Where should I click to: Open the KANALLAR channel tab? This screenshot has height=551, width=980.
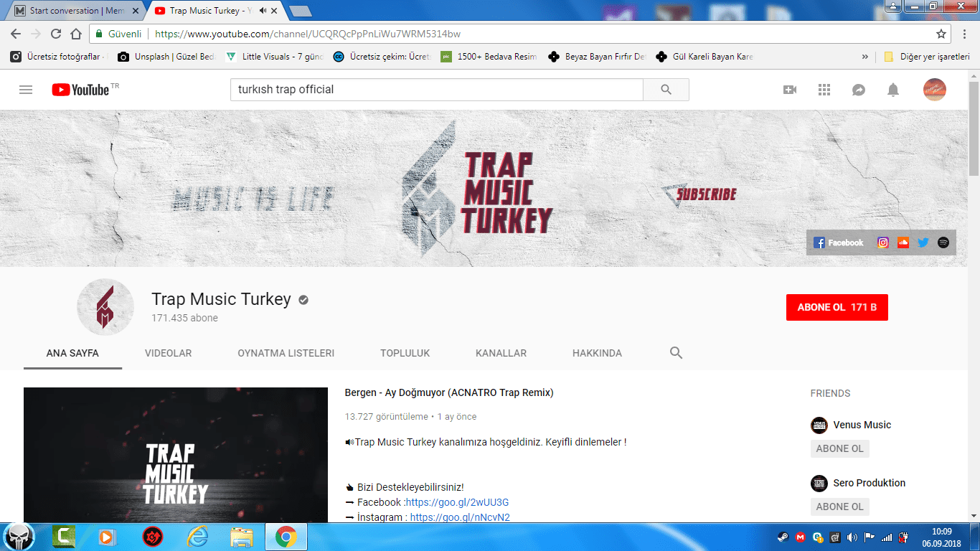tap(501, 353)
